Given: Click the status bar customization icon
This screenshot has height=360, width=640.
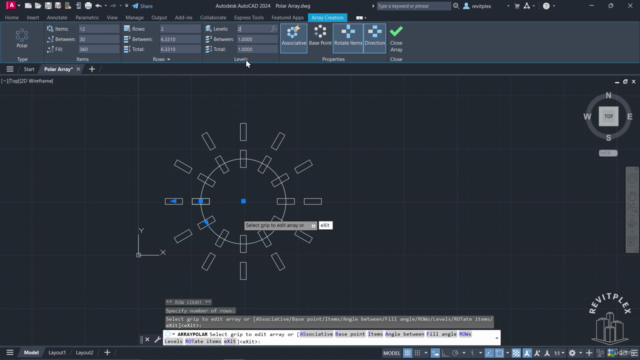Looking at the screenshot, I should pyautogui.click(x=634, y=353).
